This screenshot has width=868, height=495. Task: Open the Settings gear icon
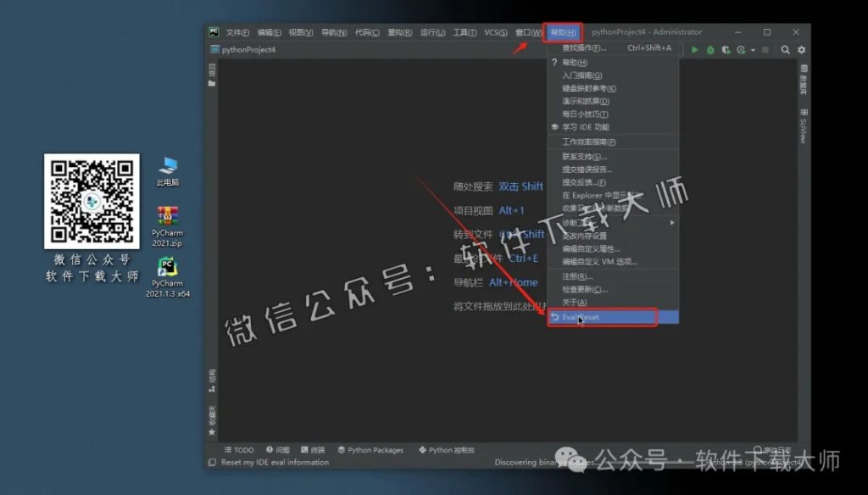click(802, 49)
